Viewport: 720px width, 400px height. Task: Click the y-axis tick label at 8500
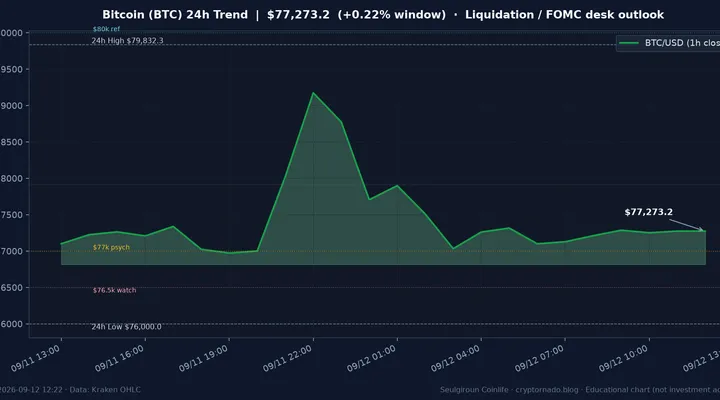click(x=11, y=142)
